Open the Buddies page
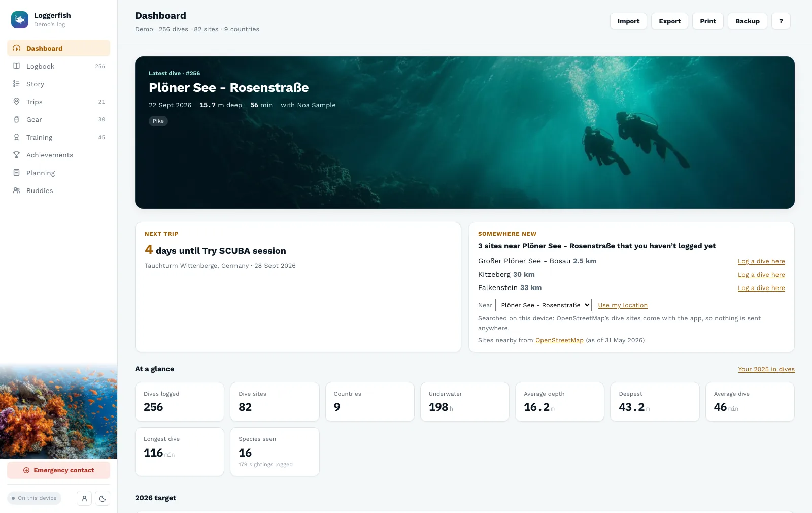 tap(59, 190)
